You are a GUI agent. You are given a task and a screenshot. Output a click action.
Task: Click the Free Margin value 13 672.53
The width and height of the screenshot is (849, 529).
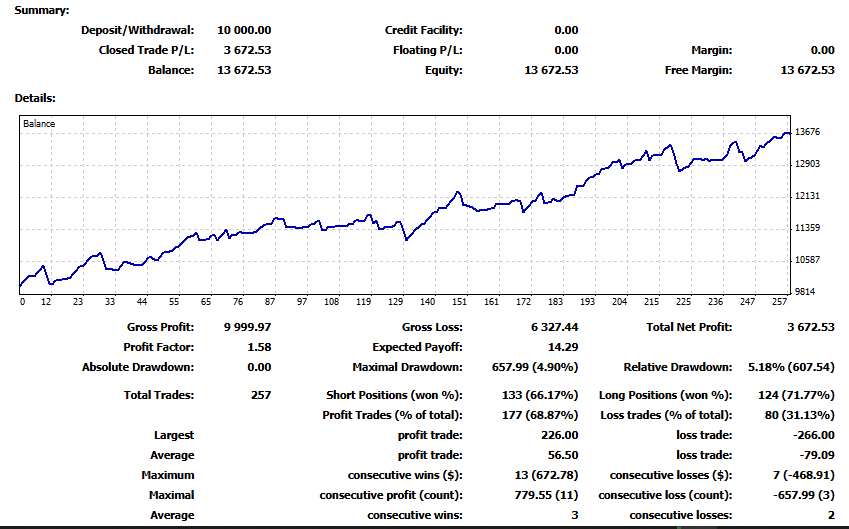(x=807, y=70)
